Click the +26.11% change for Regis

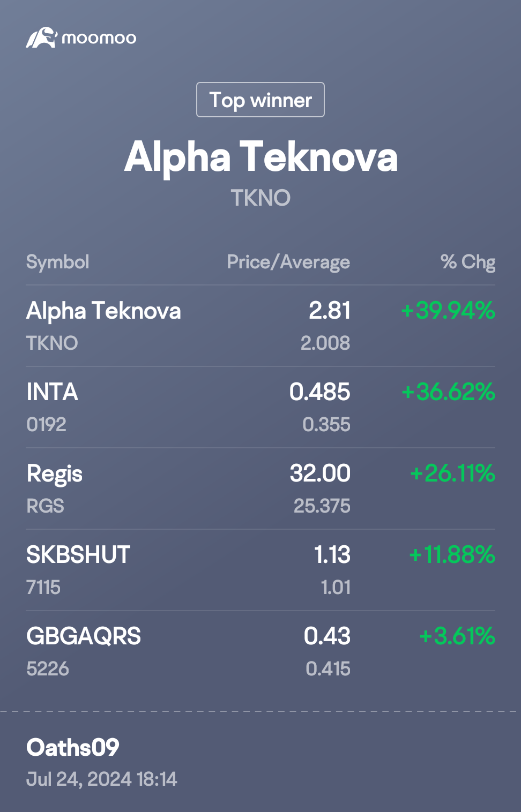pyautogui.click(x=452, y=473)
